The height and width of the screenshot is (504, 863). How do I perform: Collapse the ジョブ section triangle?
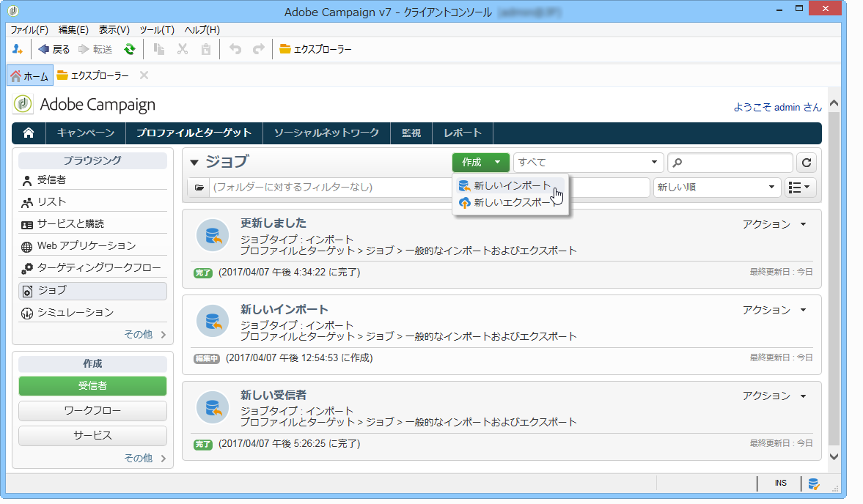pos(194,163)
